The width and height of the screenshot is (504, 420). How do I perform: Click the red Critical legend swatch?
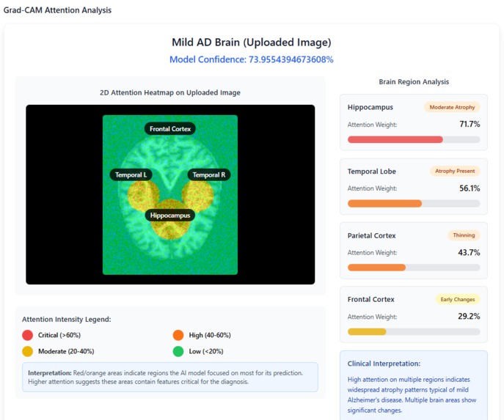click(x=28, y=335)
